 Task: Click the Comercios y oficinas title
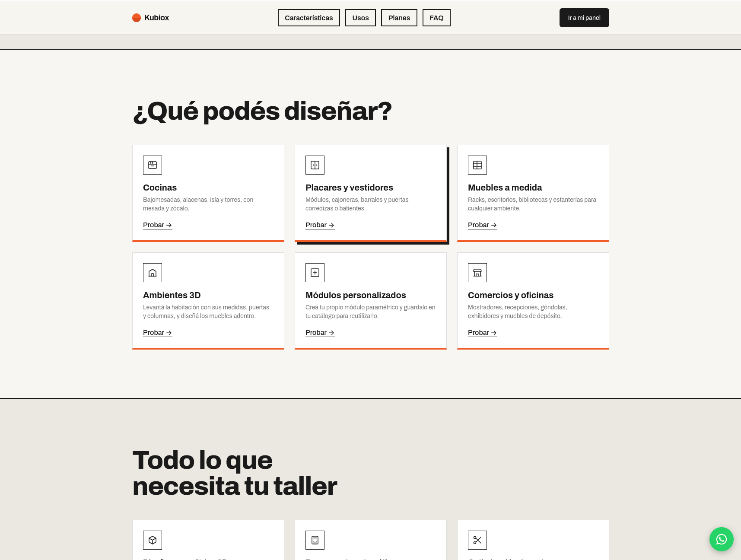pyautogui.click(x=511, y=295)
